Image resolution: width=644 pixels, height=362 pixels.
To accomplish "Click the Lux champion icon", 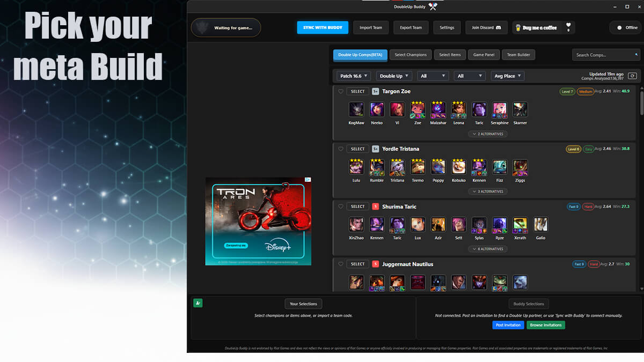I will (418, 225).
